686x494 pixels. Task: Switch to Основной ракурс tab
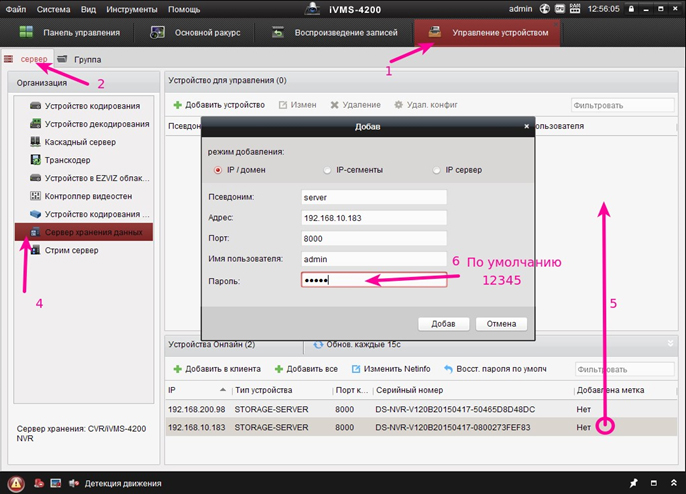195,32
